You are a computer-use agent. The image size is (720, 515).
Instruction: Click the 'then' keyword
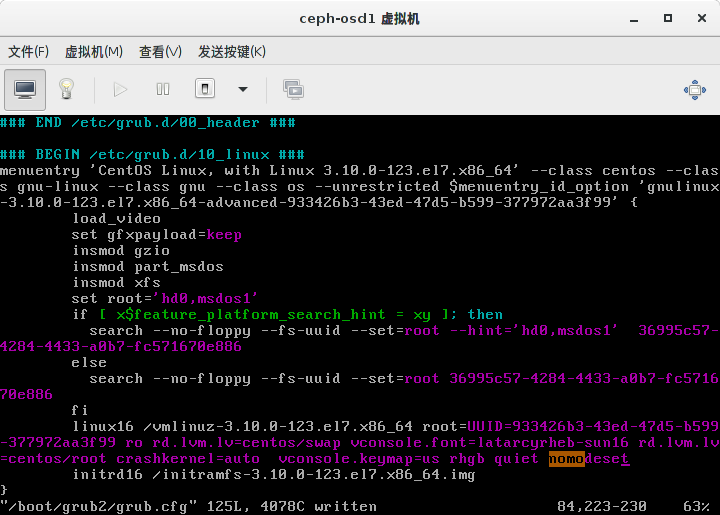(485, 315)
